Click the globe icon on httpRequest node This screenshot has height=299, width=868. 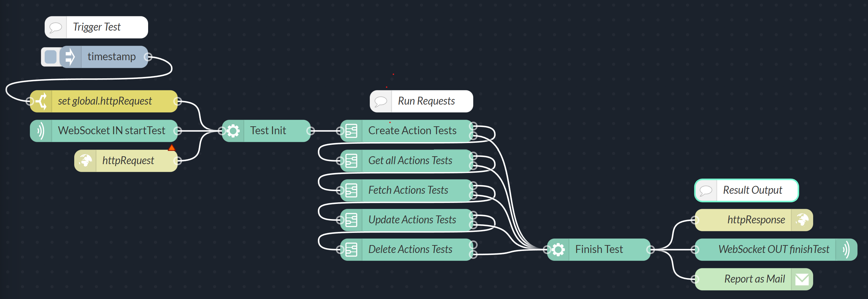click(86, 161)
